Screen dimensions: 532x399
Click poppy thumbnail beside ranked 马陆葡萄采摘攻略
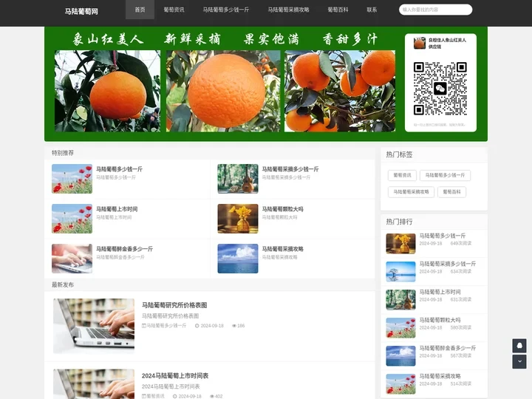tap(400, 384)
